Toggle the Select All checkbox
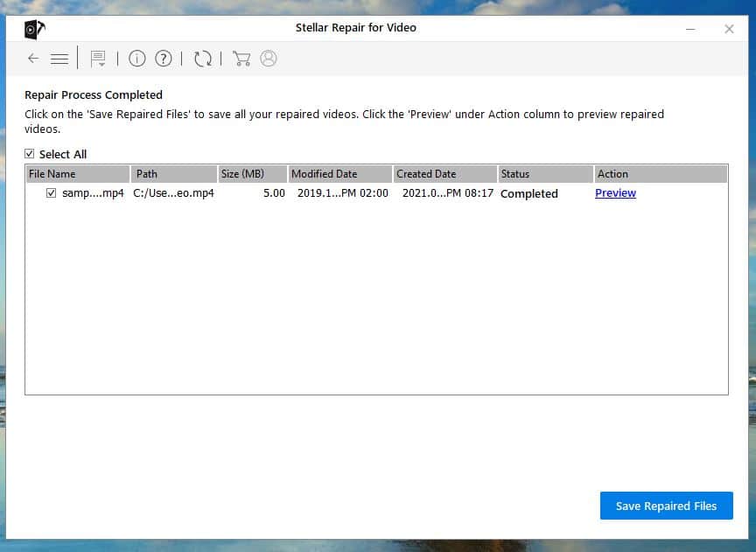756x552 pixels. coord(30,155)
